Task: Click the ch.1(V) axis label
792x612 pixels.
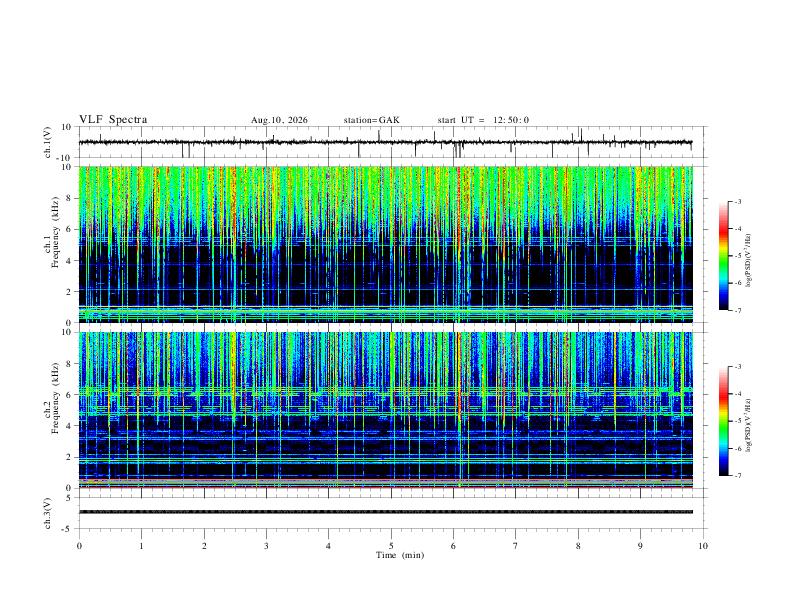Action: pyautogui.click(x=48, y=142)
